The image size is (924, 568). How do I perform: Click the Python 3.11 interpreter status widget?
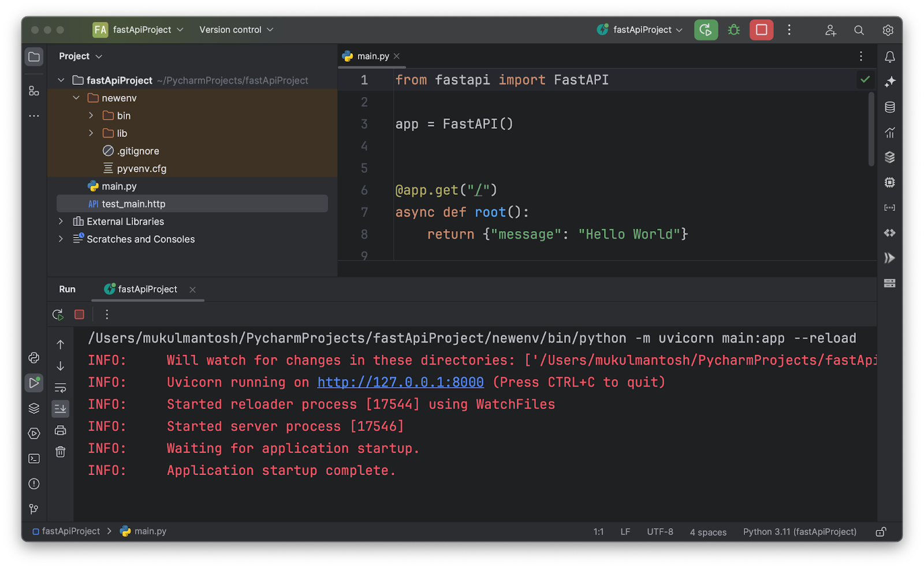799,532
